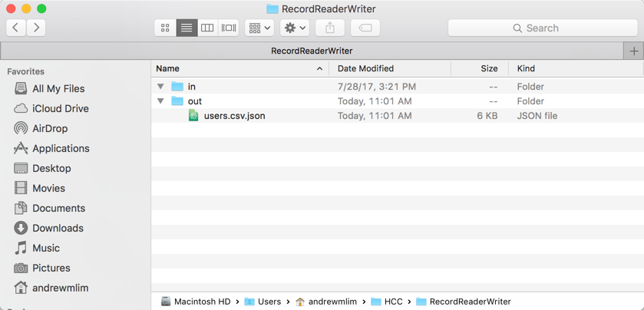Click RecordReaderWriter in the path bar
644x310 pixels.
(464, 302)
